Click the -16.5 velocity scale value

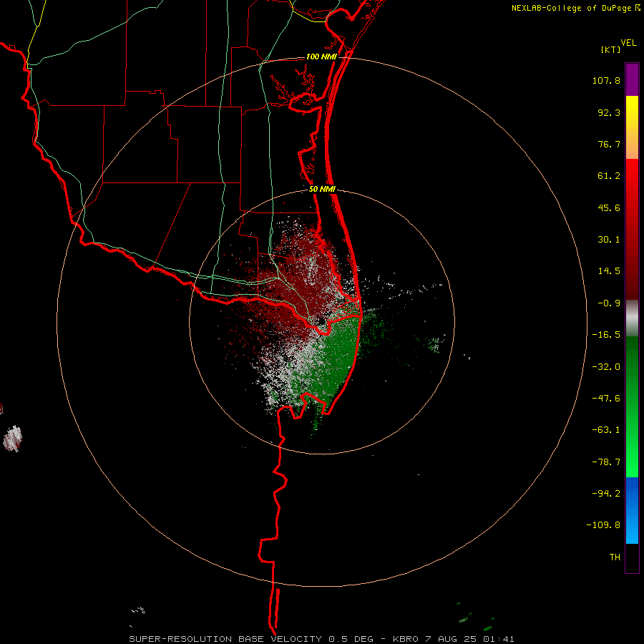(606, 335)
